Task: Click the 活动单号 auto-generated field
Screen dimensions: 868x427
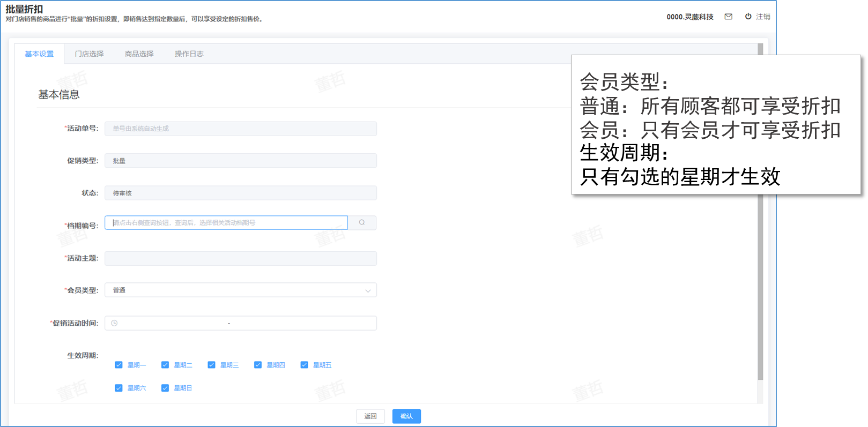Action: coord(241,129)
